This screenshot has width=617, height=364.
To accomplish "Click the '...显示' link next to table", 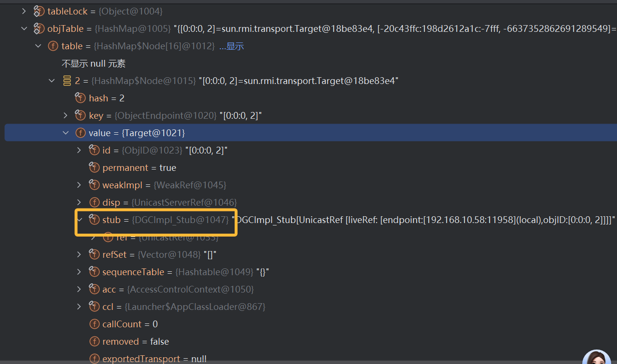I will [231, 46].
